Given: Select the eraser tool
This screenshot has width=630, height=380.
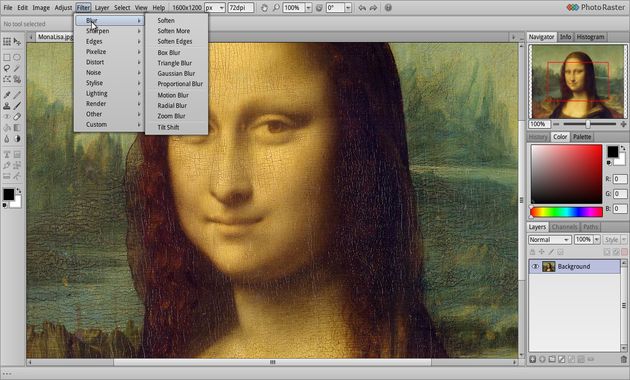Looking at the screenshot, I should 17,117.
